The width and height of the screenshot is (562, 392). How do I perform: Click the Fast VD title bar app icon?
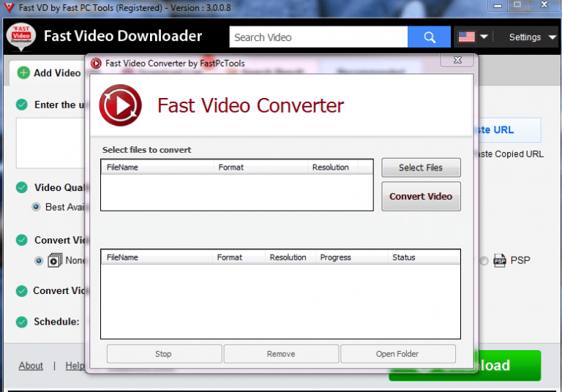click(9, 7)
